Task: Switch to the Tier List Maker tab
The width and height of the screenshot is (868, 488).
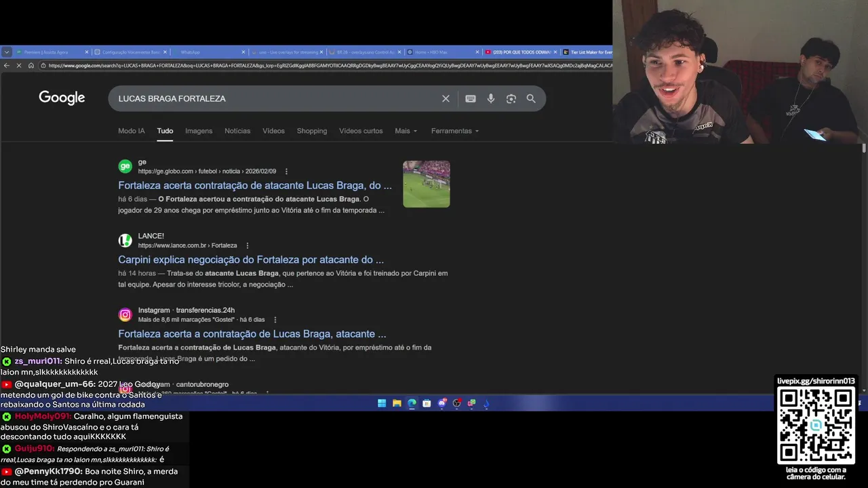Action: (590, 52)
